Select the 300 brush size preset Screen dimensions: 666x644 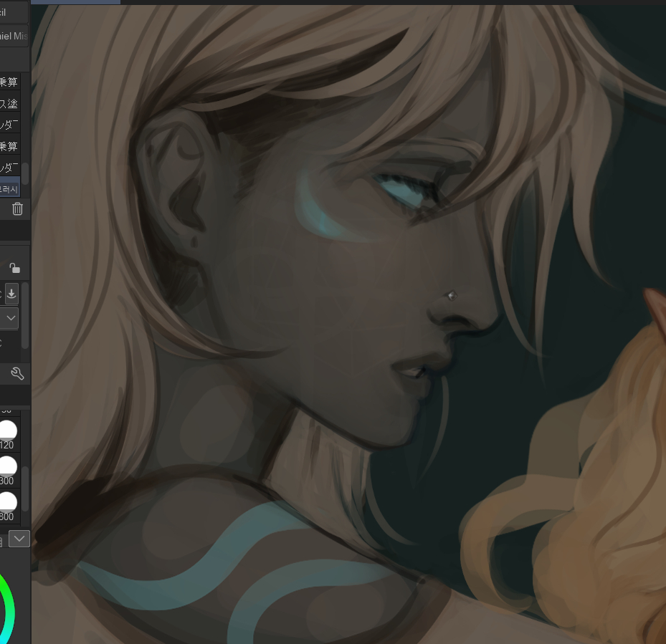[x=8, y=467]
